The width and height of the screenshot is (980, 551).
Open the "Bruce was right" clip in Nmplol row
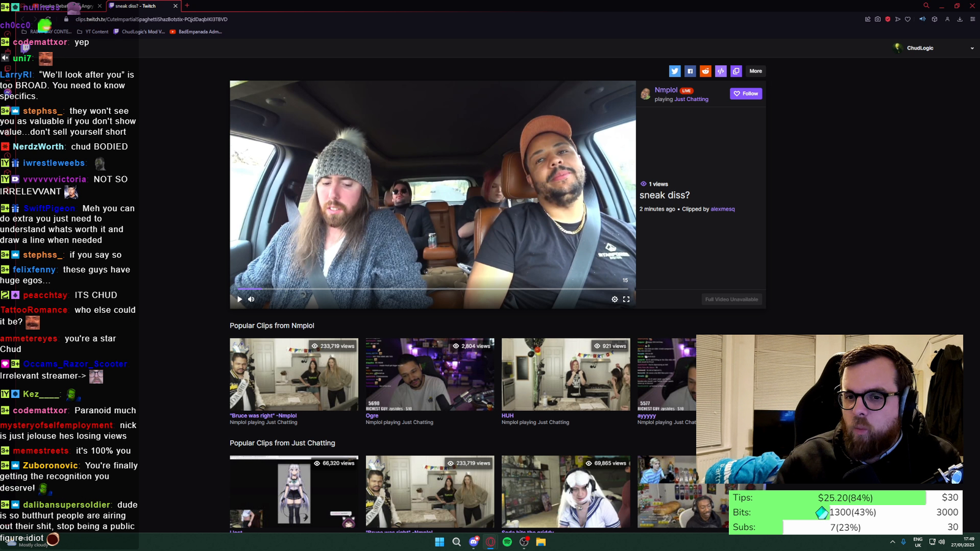(294, 374)
